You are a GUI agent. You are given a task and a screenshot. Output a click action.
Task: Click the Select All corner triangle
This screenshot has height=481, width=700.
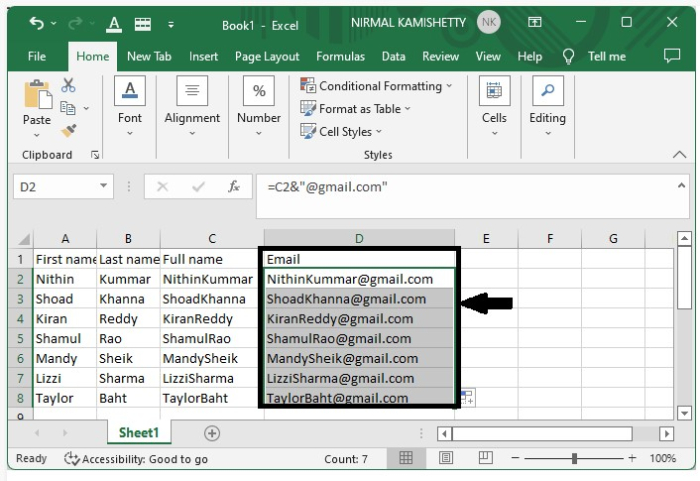click(24, 239)
